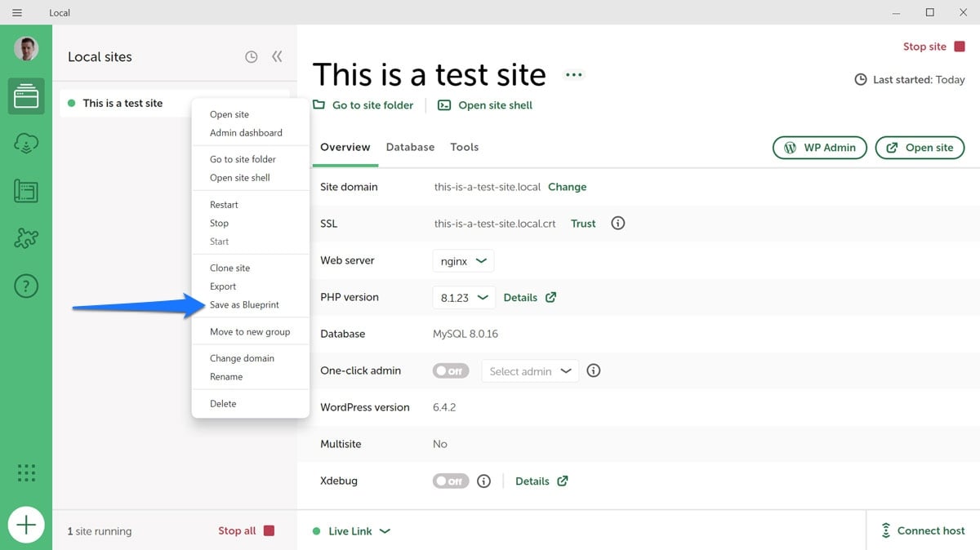Select Clone site in the context menu
The height and width of the screenshot is (550, 980).
(229, 268)
